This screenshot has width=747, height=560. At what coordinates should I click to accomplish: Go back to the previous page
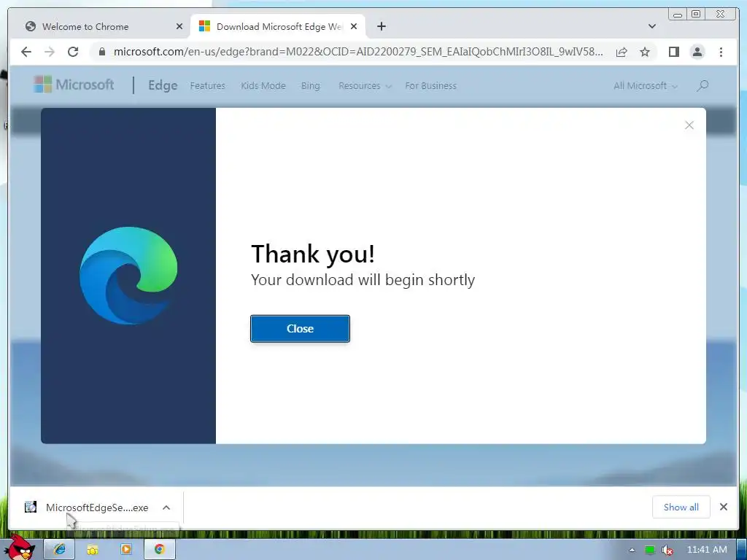[26, 52]
